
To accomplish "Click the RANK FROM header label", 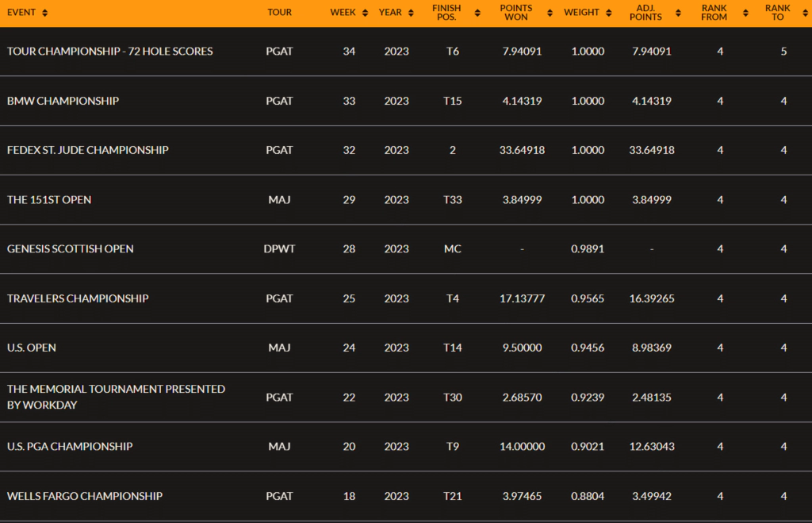I will pyautogui.click(x=714, y=13).
